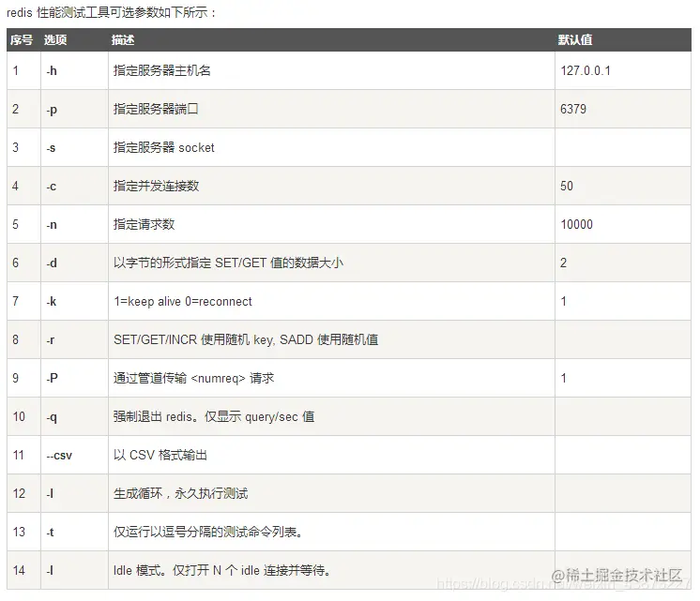Viewport: 700px width, 601px height.
Task: Click the "默认值" column header
Action: (x=575, y=39)
